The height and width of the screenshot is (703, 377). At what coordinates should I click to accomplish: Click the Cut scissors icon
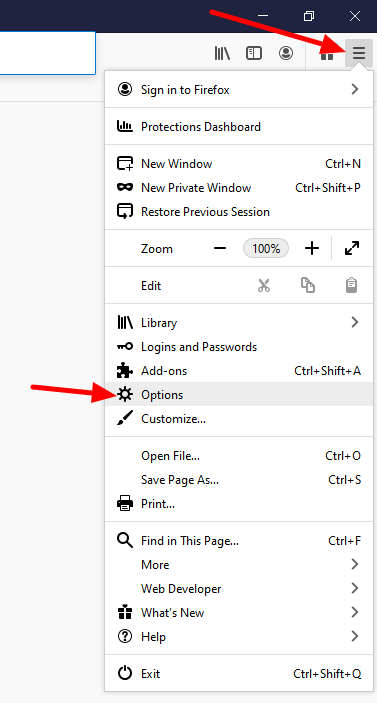point(264,286)
